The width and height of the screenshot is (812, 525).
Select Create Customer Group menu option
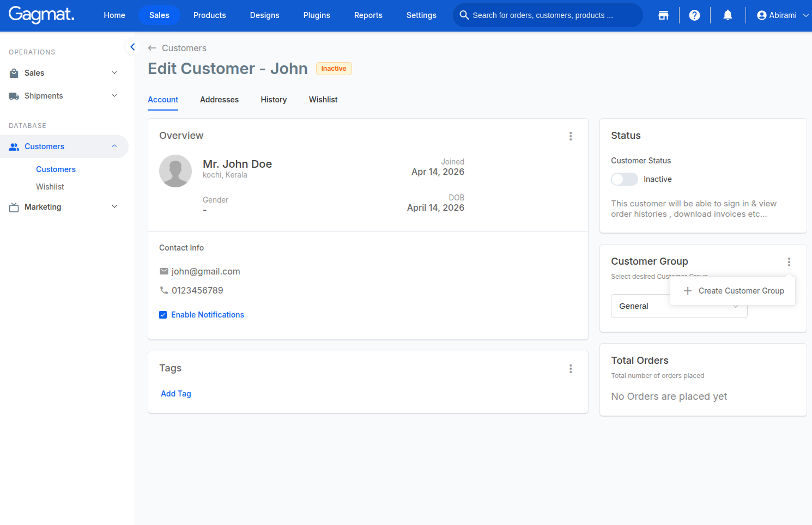coord(733,291)
